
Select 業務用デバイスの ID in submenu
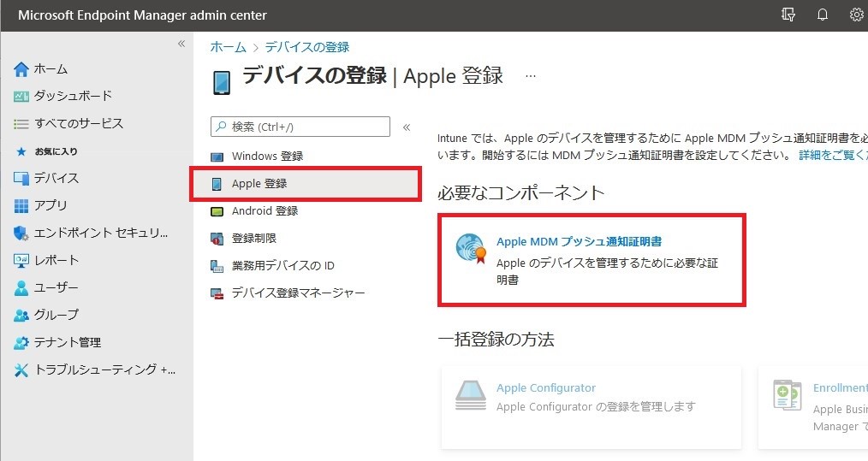[282, 266]
